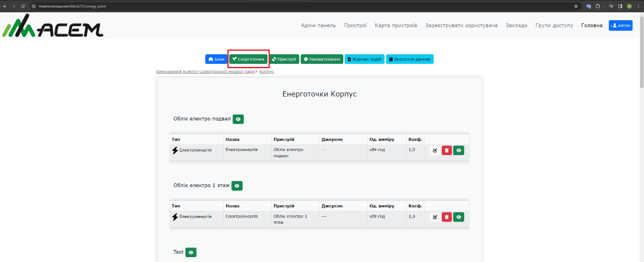Switch to the Налаштування tab
Screen dimensions: 644x262
322,59
